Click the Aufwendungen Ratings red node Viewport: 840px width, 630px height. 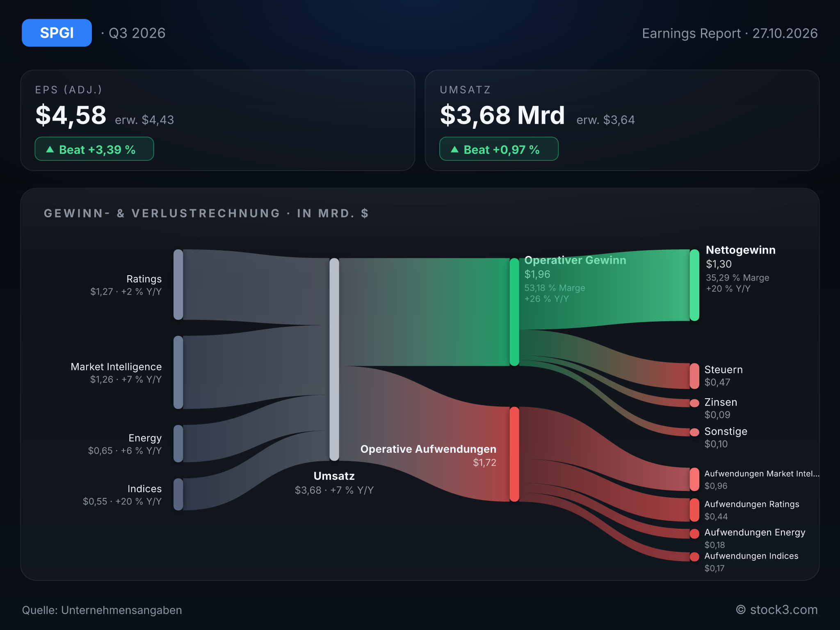click(694, 510)
